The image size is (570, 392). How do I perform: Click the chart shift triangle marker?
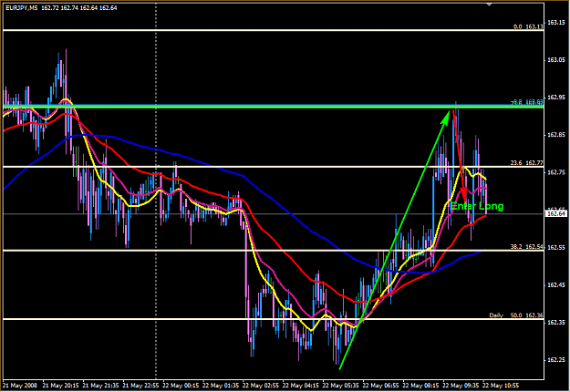[489, 4]
